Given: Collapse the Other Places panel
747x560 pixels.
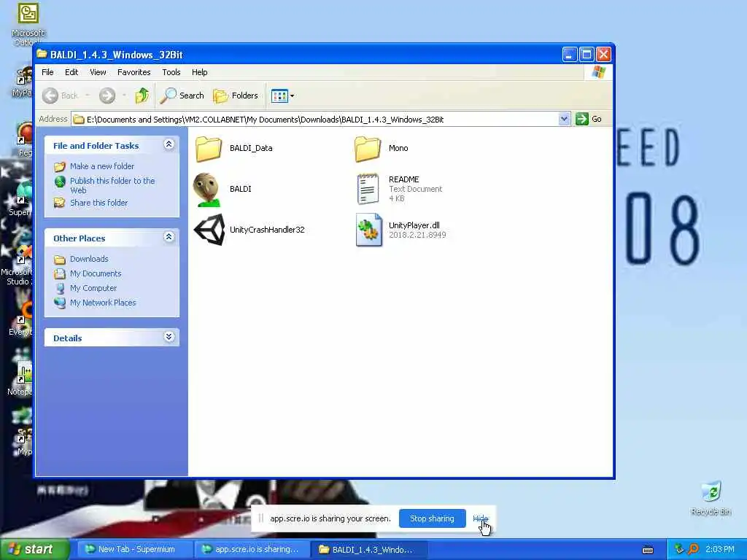Looking at the screenshot, I should pyautogui.click(x=169, y=237).
